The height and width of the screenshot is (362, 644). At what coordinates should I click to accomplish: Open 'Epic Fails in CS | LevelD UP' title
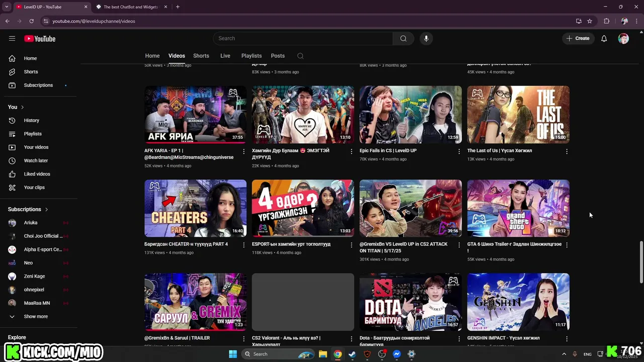(388, 150)
